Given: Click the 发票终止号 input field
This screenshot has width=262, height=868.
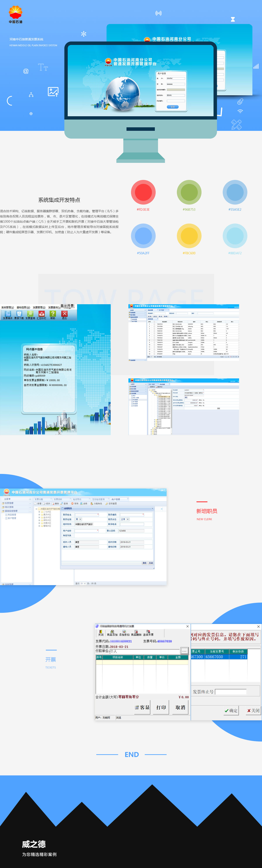Looking at the screenshot, I should coord(231,692).
